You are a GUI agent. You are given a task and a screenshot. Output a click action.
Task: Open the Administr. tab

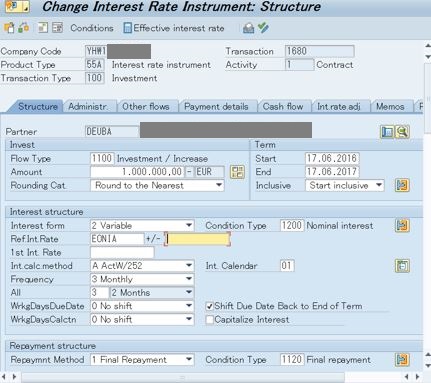pos(88,107)
